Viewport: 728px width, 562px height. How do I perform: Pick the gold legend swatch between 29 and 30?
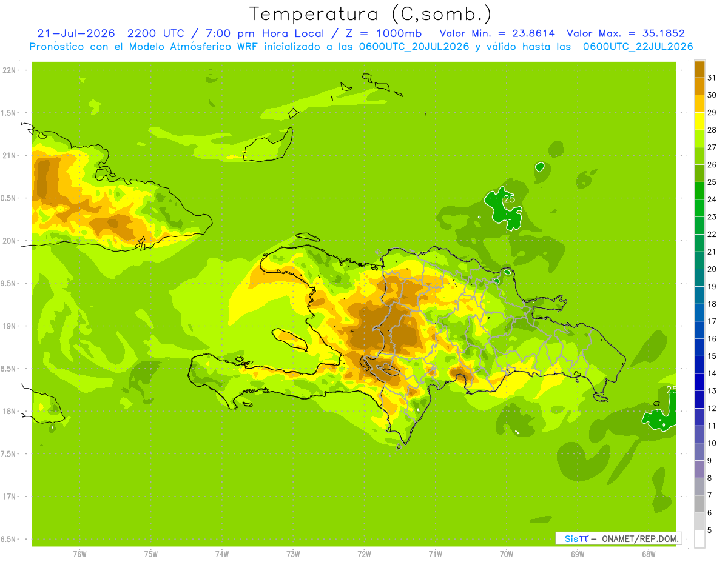coord(699,104)
